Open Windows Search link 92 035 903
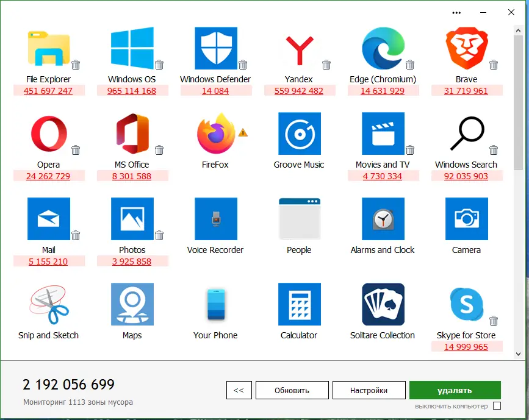Image resolution: width=529 pixels, height=420 pixels. tap(466, 176)
